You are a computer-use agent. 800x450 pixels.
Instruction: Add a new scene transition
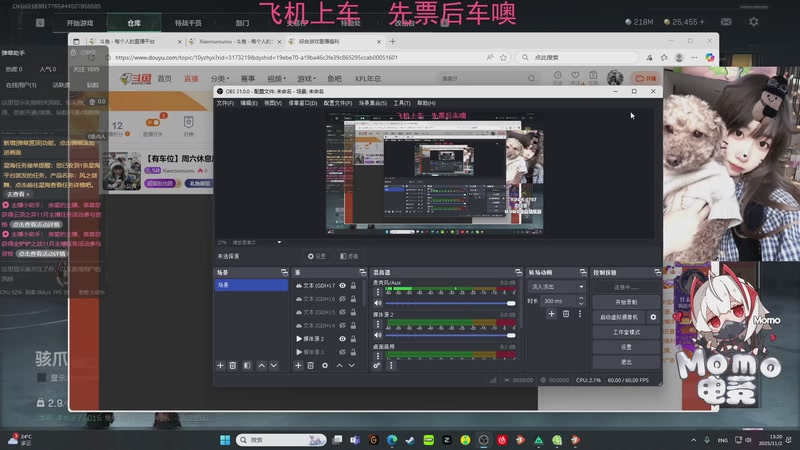[552, 314]
